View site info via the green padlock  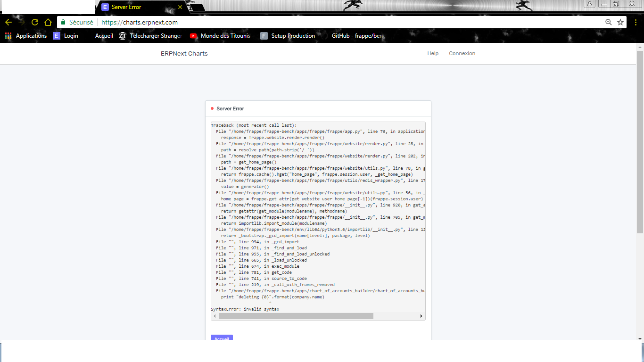coord(64,22)
